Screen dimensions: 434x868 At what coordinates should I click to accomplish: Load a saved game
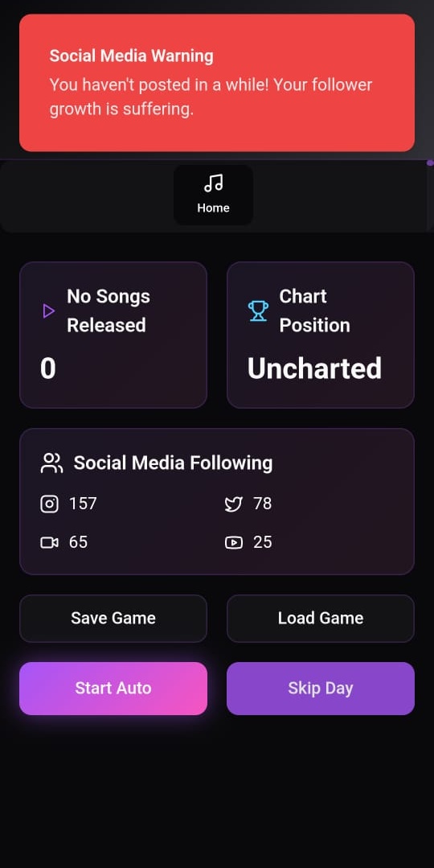point(321,619)
